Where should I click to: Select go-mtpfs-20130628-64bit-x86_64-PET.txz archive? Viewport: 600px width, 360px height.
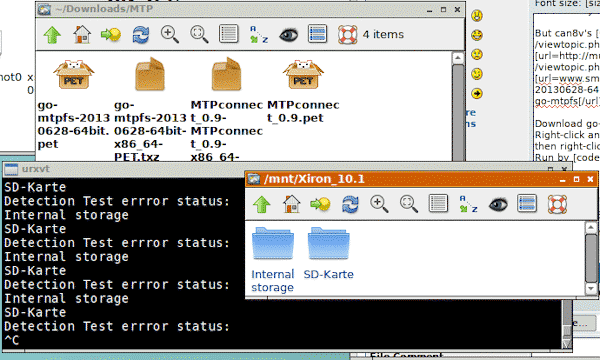[x=150, y=109]
